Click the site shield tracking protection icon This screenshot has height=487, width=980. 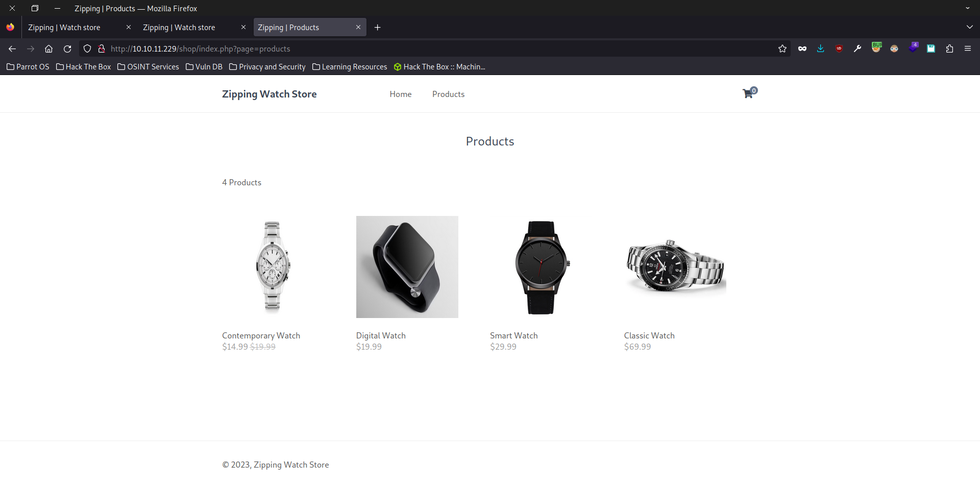tap(87, 49)
